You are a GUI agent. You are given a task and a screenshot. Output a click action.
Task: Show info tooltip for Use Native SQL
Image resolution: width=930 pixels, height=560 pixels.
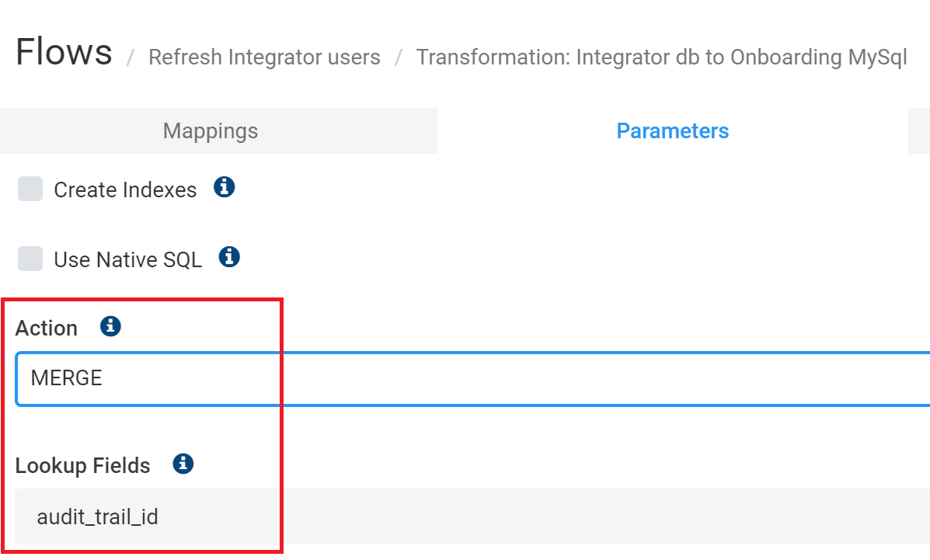tap(229, 257)
